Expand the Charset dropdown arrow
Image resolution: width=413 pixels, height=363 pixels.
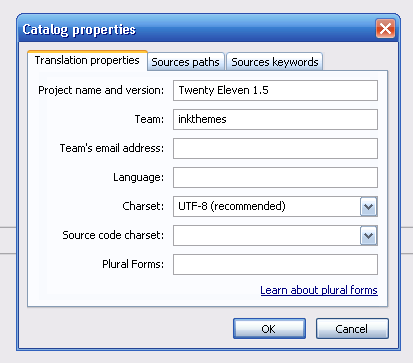point(368,207)
